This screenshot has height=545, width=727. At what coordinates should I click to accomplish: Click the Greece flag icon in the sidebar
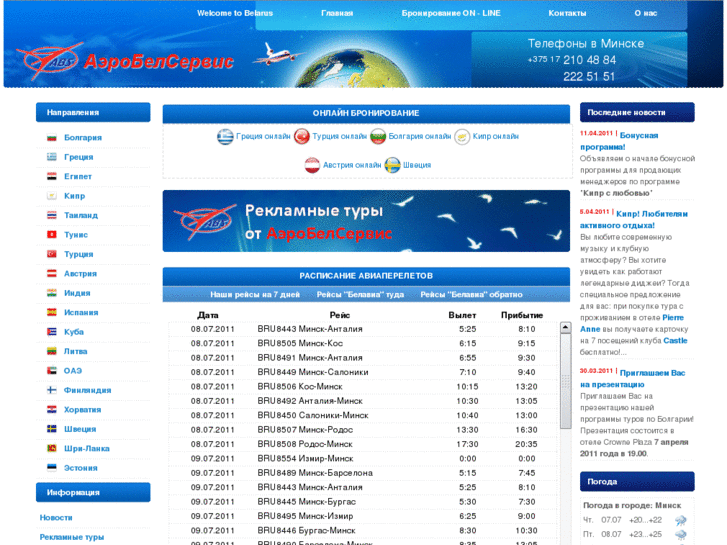pos(51,157)
